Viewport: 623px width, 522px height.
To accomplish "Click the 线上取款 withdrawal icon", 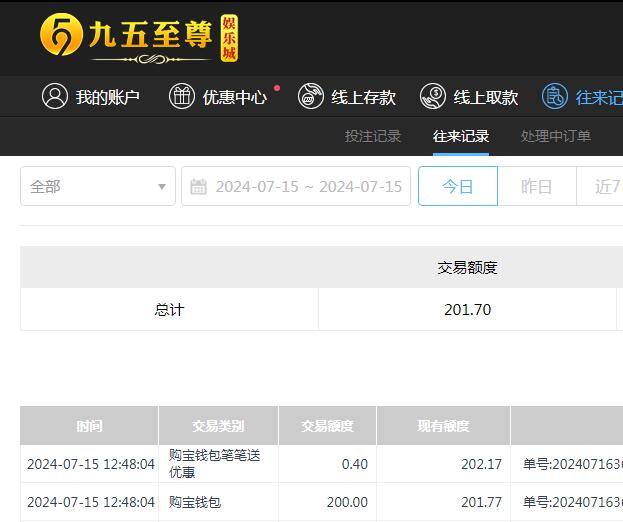I will [x=433, y=96].
